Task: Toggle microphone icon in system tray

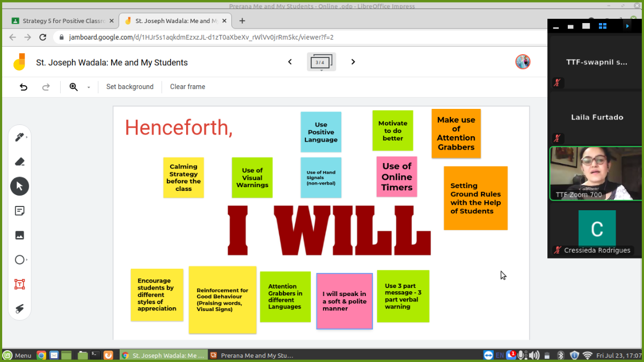Action: (521, 355)
